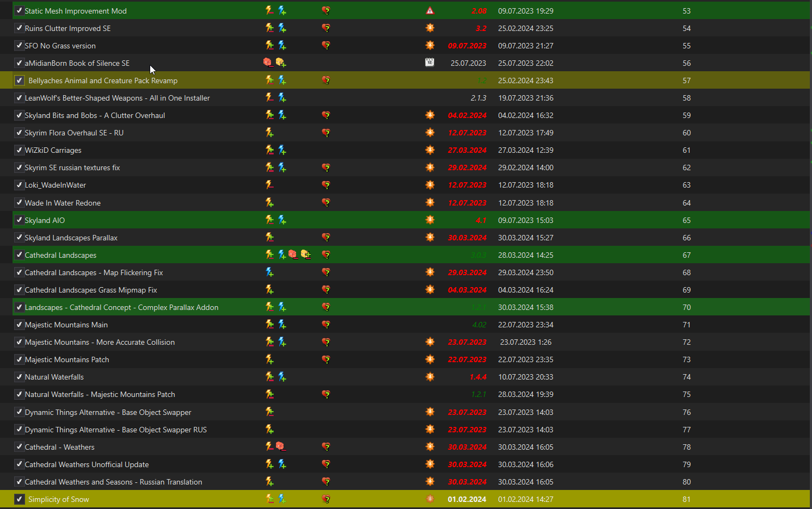The image size is (812, 509).
Task: Click the red archive icon on the Cathedral Landscapes row
Action: tap(293, 254)
